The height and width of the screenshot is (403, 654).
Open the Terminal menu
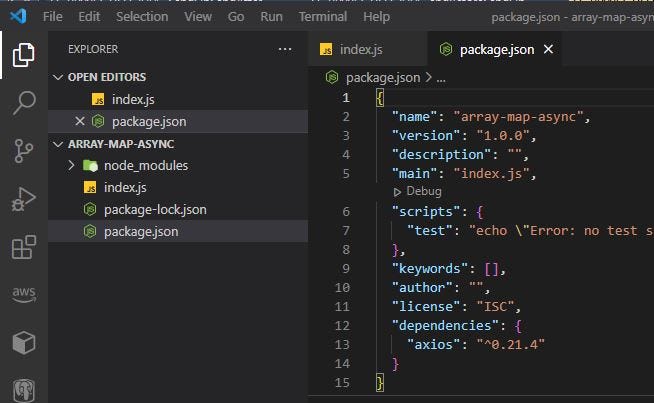(x=322, y=17)
